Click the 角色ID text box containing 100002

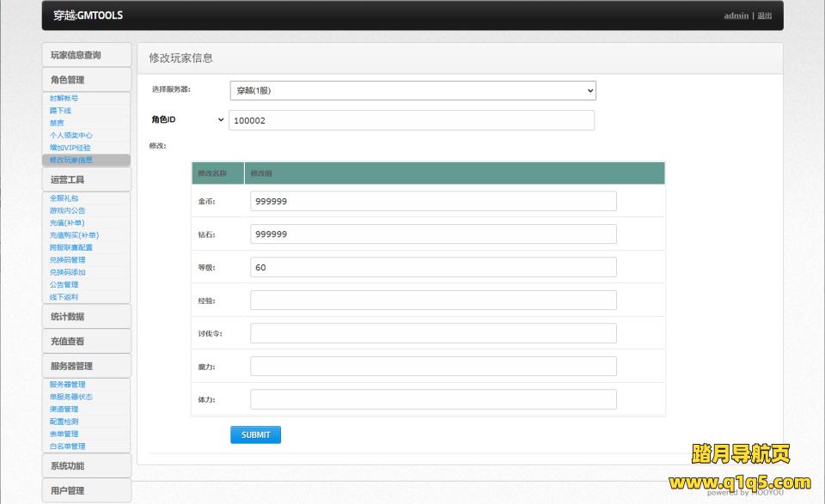412,120
